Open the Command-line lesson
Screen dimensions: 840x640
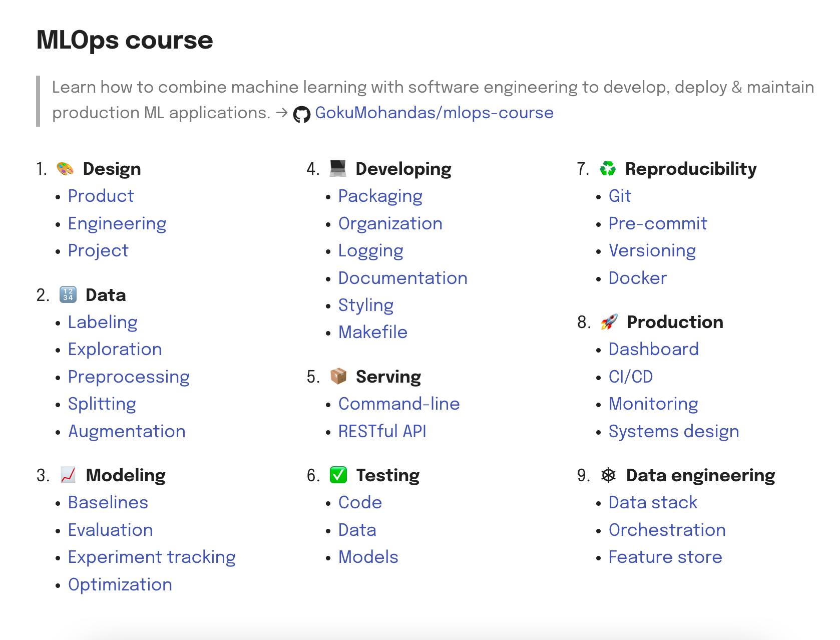[399, 404]
